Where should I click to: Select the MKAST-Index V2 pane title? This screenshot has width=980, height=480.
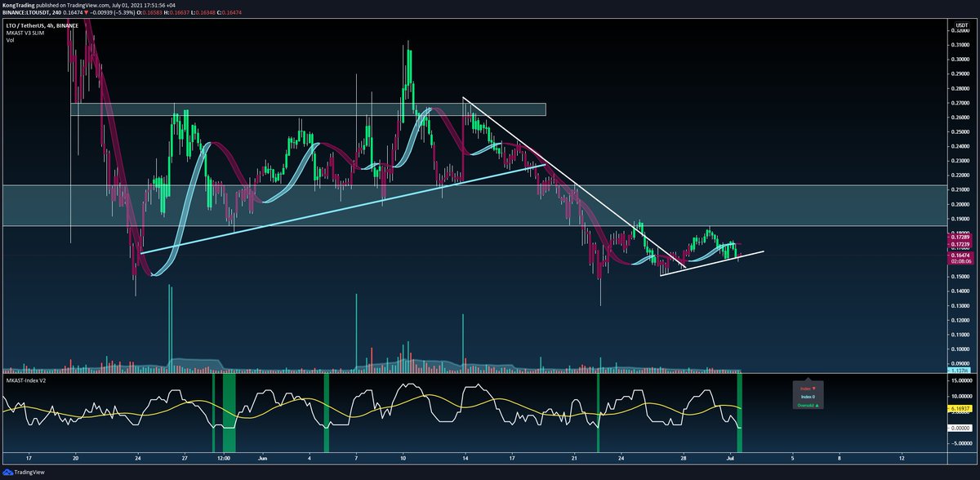(28, 380)
